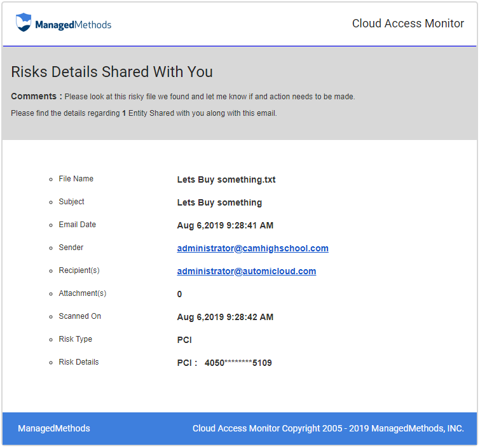Select the subject value Lets Buy something
The height and width of the screenshot is (448, 480).
pyautogui.click(x=219, y=202)
